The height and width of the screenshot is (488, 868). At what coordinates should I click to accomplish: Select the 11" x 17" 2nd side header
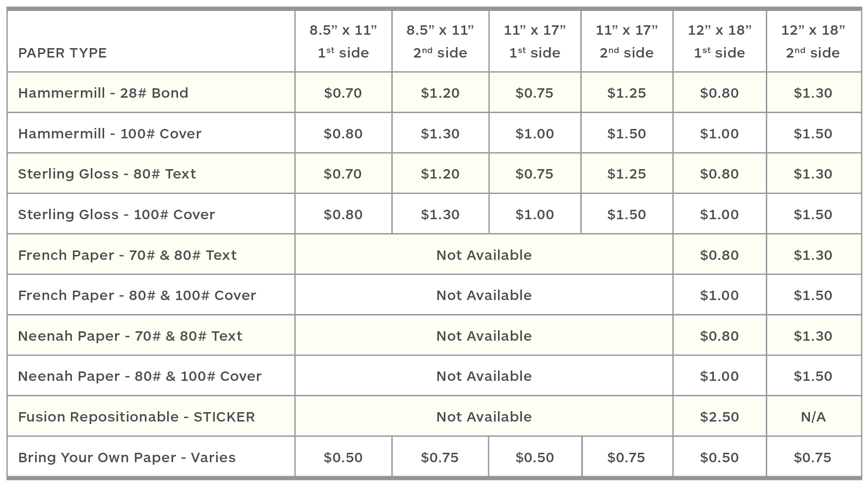point(626,41)
